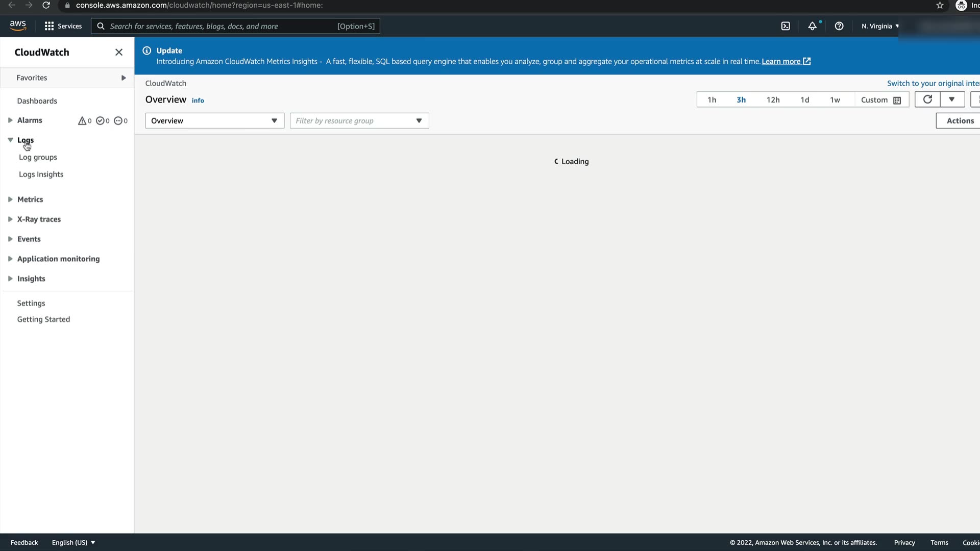Viewport: 980px width, 551px height.
Task: Collapse the Logs navigation section
Action: click(x=10, y=140)
